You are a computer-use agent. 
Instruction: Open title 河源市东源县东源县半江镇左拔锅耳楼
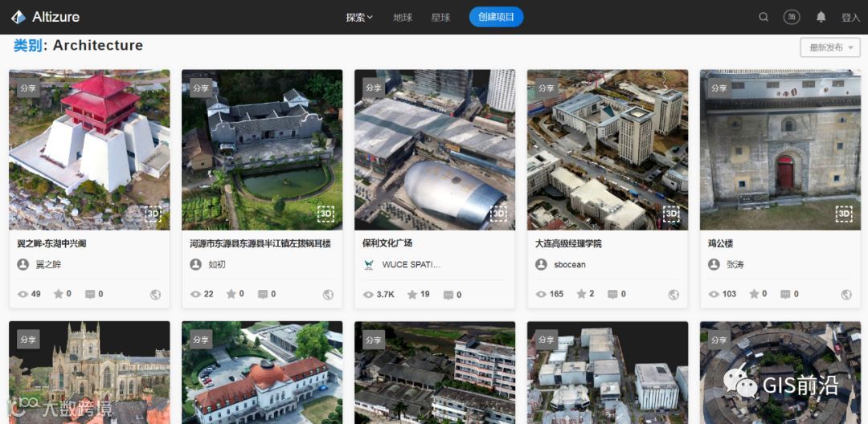pos(260,243)
